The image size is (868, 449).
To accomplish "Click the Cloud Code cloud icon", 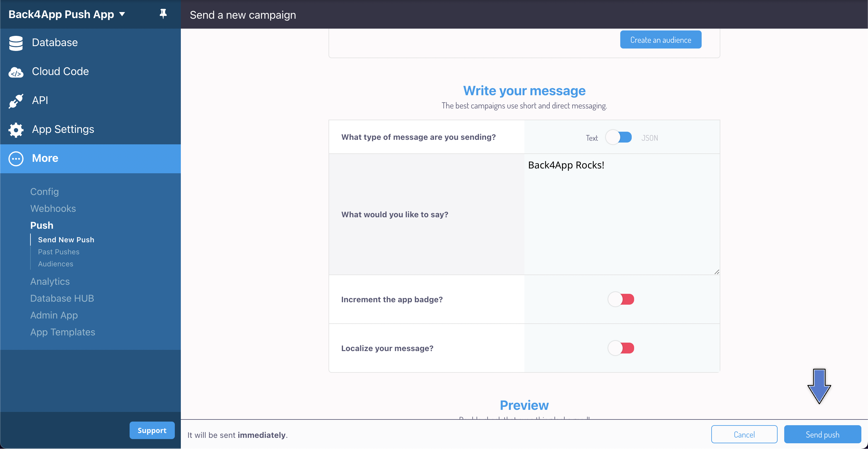I will coord(16,72).
